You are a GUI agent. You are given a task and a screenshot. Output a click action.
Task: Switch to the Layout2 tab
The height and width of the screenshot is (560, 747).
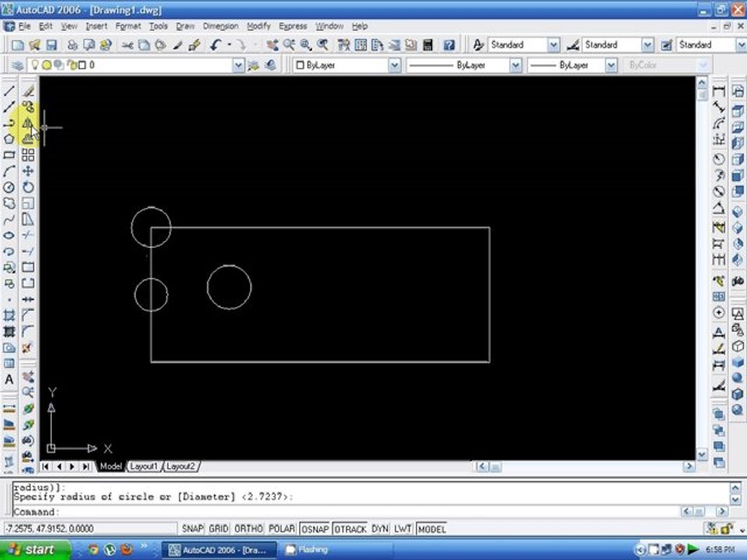(x=181, y=466)
